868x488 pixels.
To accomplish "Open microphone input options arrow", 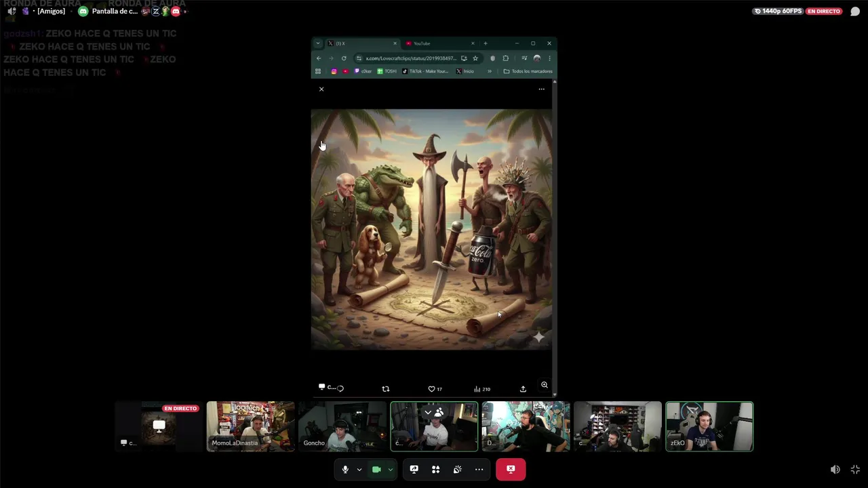I will pyautogui.click(x=359, y=470).
